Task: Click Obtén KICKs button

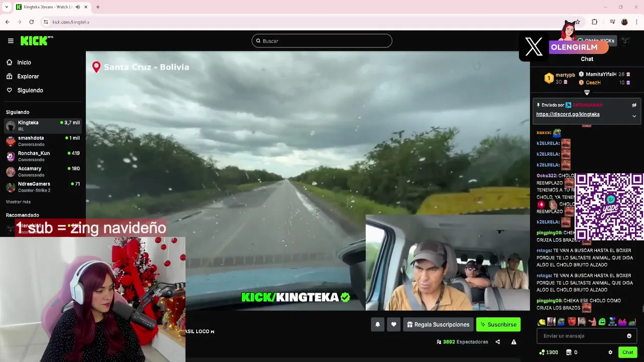Action: [x=596, y=41]
